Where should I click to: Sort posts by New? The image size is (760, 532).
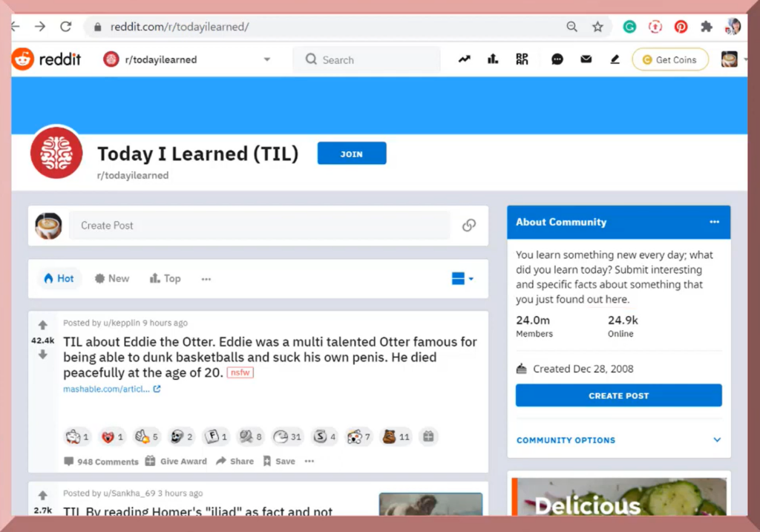(x=112, y=278)
